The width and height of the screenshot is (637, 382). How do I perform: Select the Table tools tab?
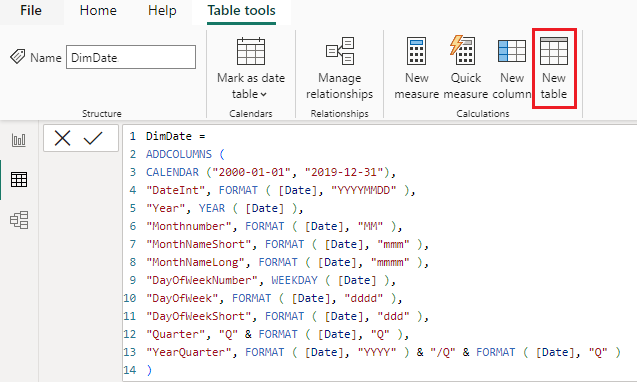click(x=241, y=11)
